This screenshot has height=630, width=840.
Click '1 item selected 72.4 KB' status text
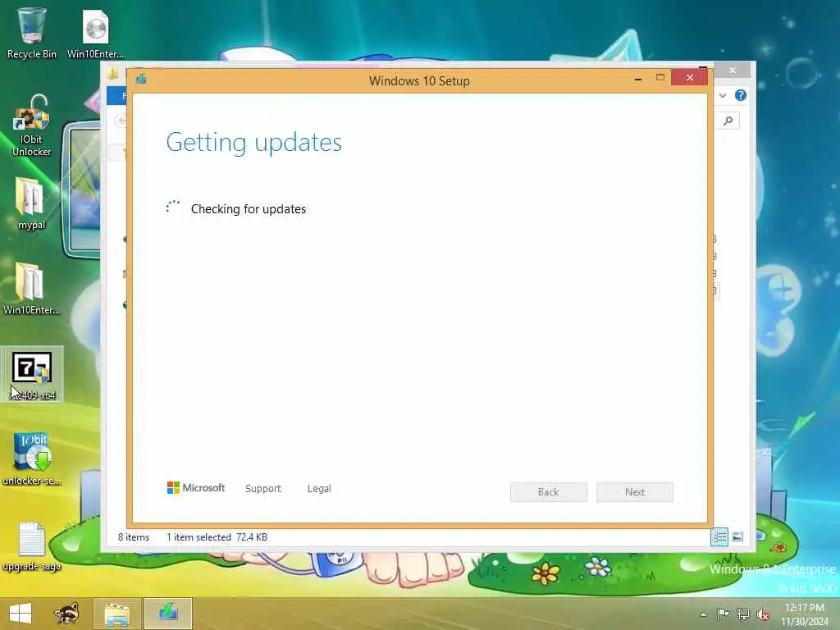217,536
